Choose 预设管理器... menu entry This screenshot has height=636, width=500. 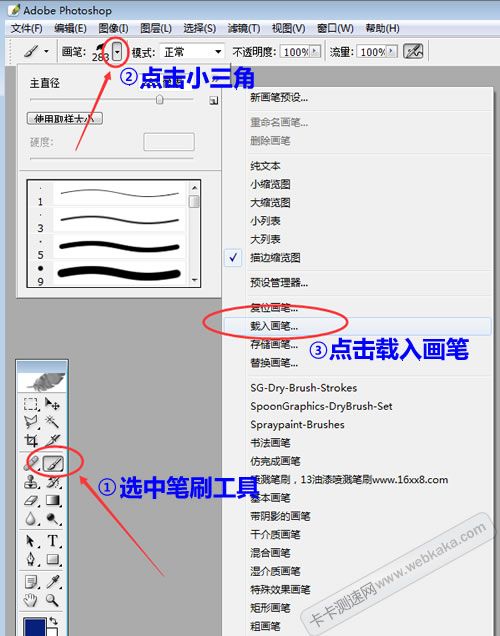coord(279,283)
